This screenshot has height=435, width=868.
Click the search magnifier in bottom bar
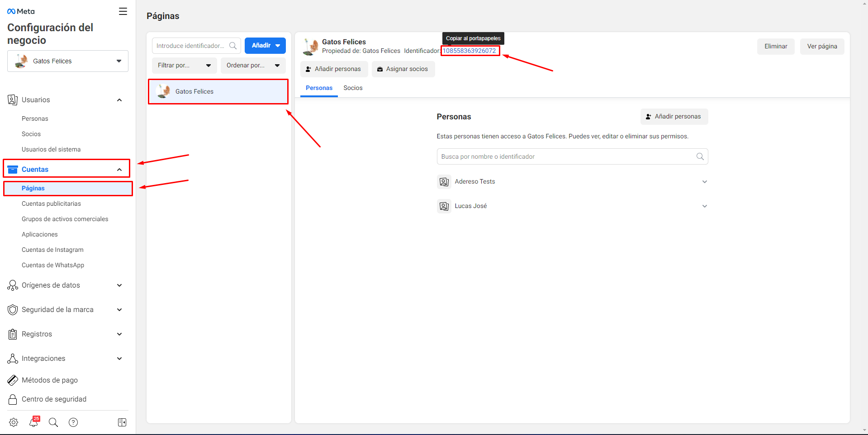(x=53, y=422)
